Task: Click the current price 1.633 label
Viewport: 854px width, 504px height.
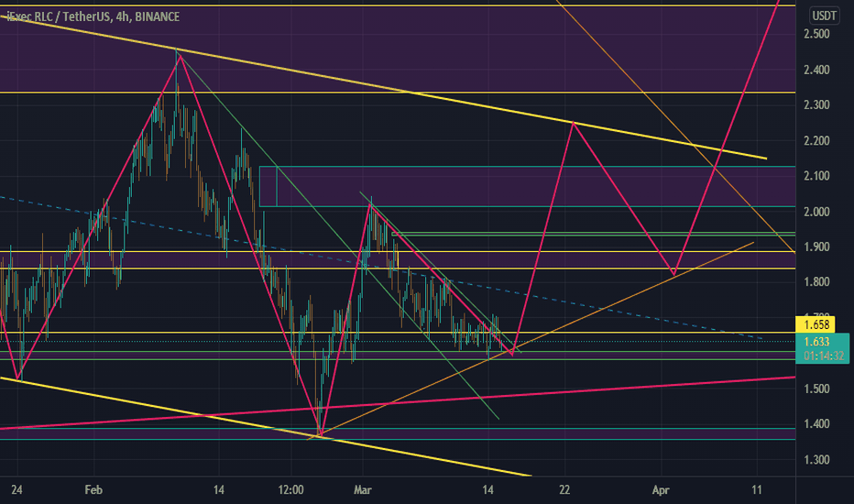Action: tap(816, 342)
